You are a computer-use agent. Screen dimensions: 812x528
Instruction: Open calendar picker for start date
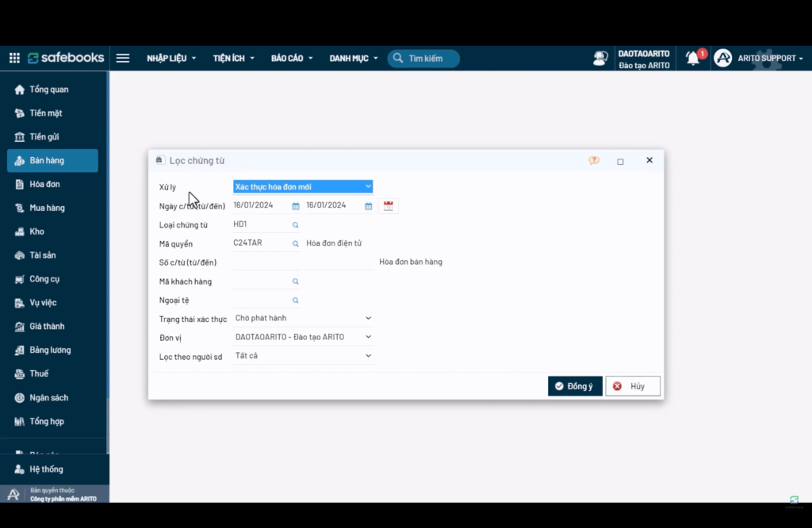(x=296, y=206)
